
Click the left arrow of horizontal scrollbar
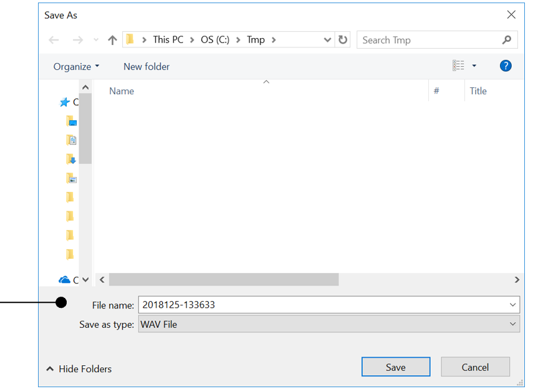(102, 279)
